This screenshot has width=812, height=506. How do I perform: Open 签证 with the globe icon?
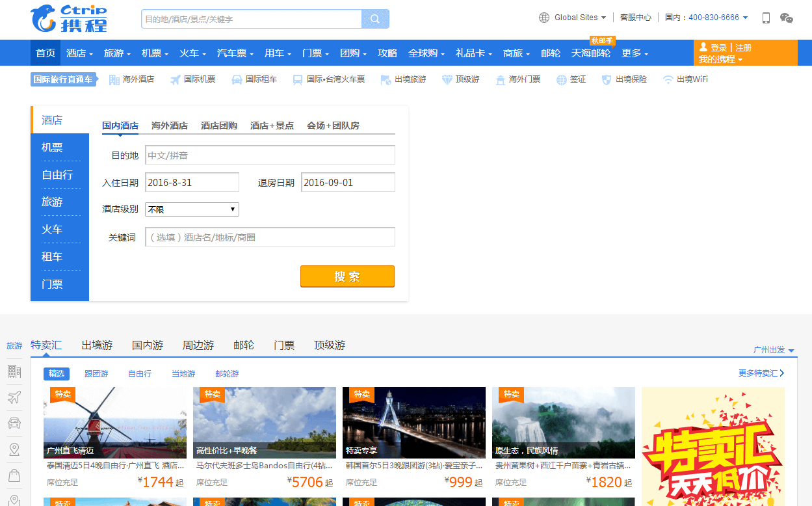[571, 79]
